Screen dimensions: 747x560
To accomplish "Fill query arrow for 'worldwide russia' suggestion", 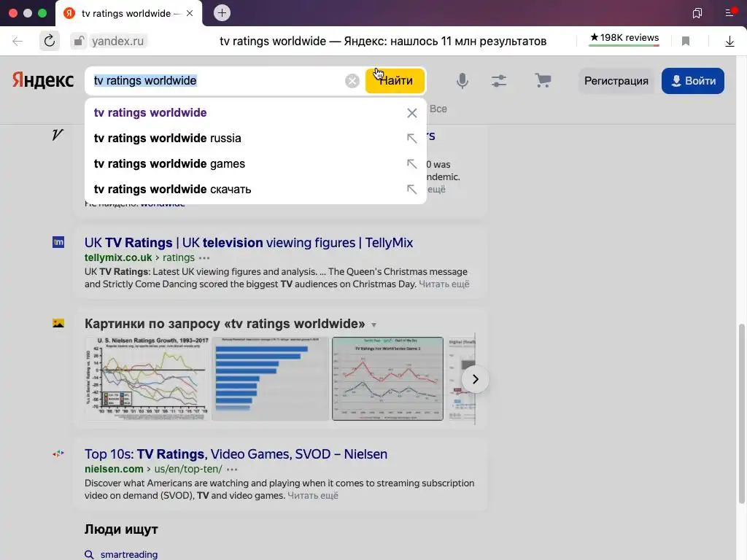I will [x=411, y=138].
